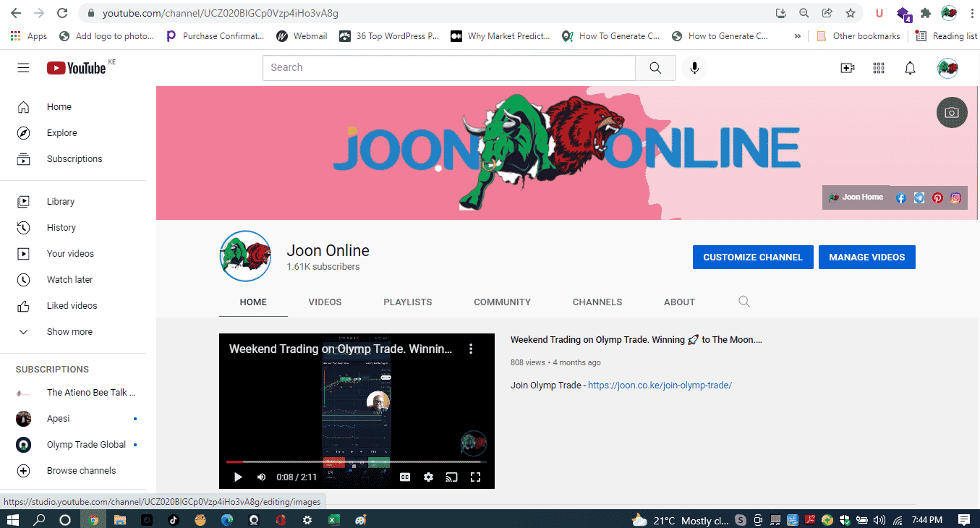This screenshot has width=980, height=528.
Task: Search within the channel using the magnifier
Action: tap(744, 302)
